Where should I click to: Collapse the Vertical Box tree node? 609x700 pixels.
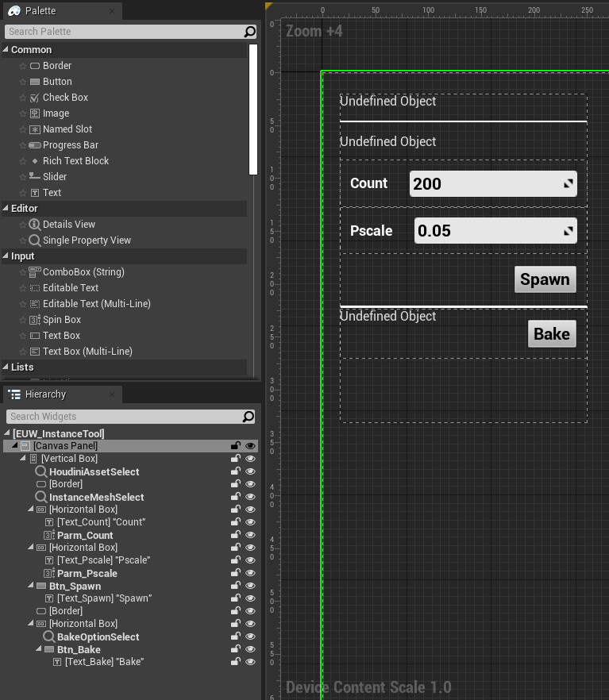[23, 458]
